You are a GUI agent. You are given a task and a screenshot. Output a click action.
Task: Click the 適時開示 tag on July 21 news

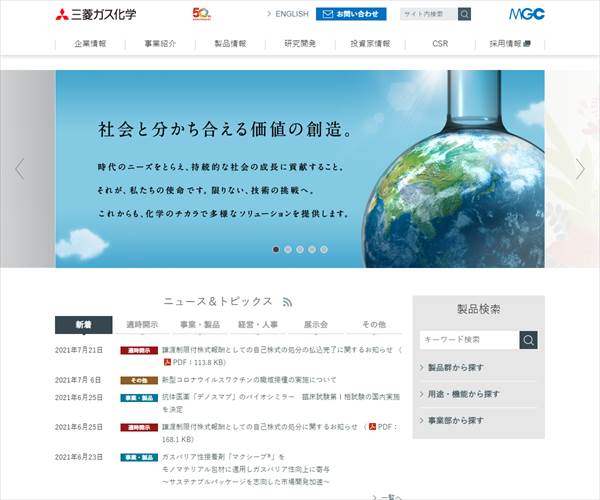pos(139,350)
